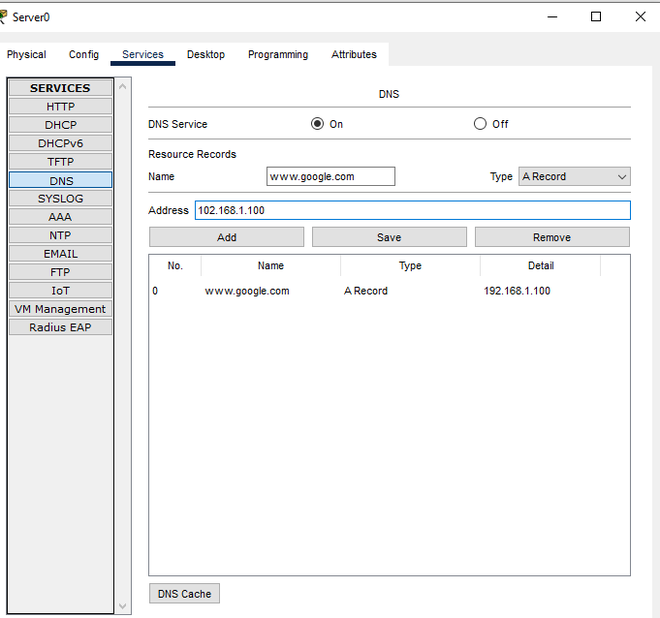Click the Address input field
This screenshot has width=660, height=618.
pos(412,210)
